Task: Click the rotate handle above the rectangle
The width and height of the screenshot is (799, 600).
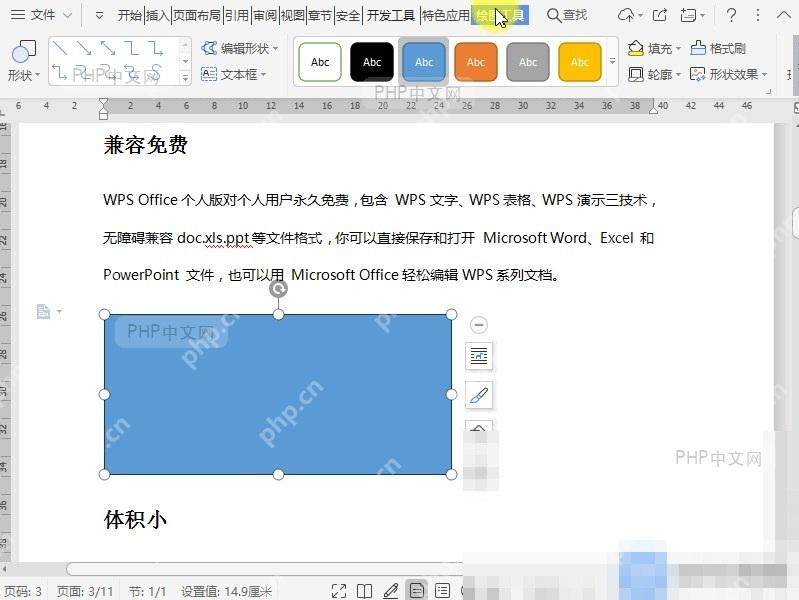Action: [x=278, y=289]
